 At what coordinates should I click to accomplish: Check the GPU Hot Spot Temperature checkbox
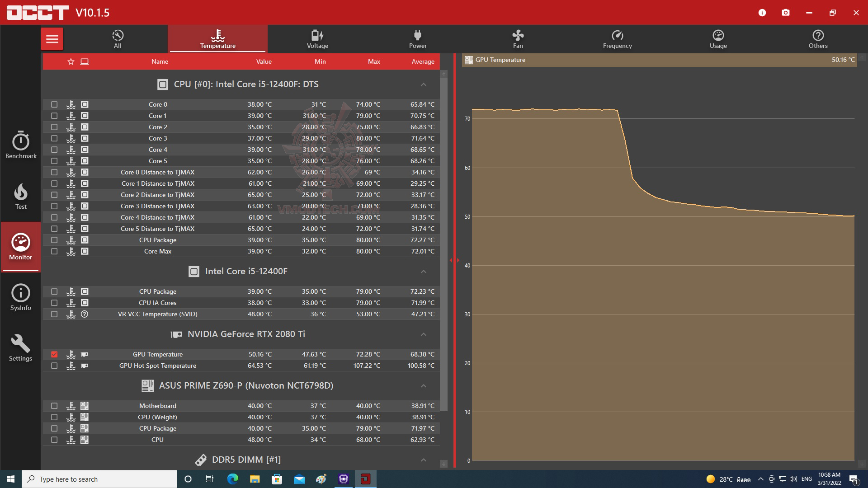point(54,366)
